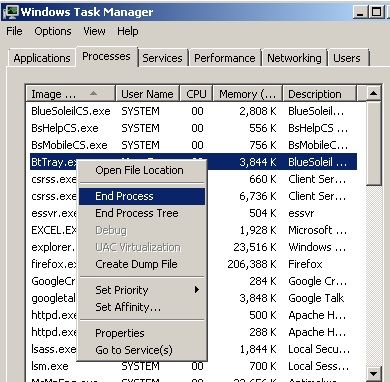Click the Task Manager title bar icon
Image resolution: width=390 pixels, height=382 pixels.
11,12
